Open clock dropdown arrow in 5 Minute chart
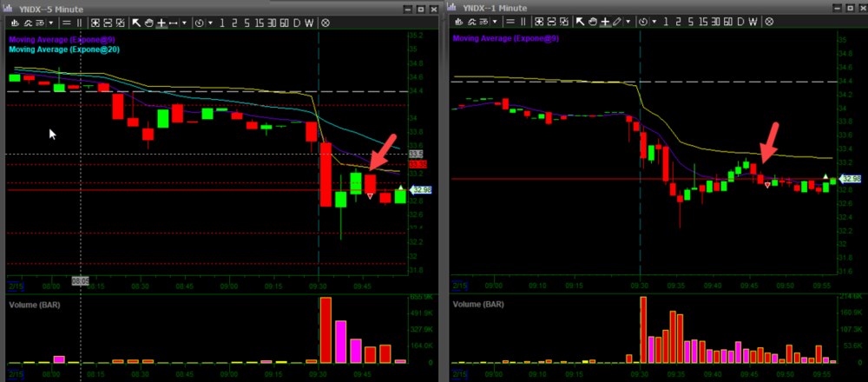Viewport: 868px width, 382px height. point(211,22)
